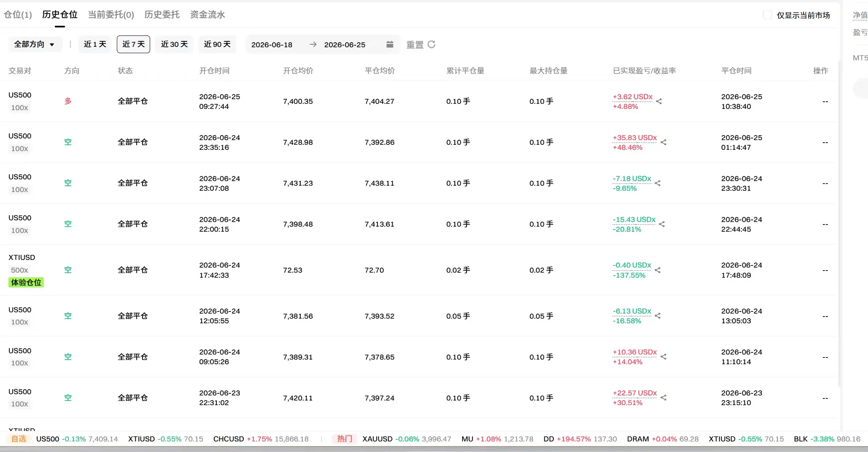Click close time 2026-06-25 10:38:40
Image resolution: width=868 pixels, height=452 pixels.
[x=741, y=101]
